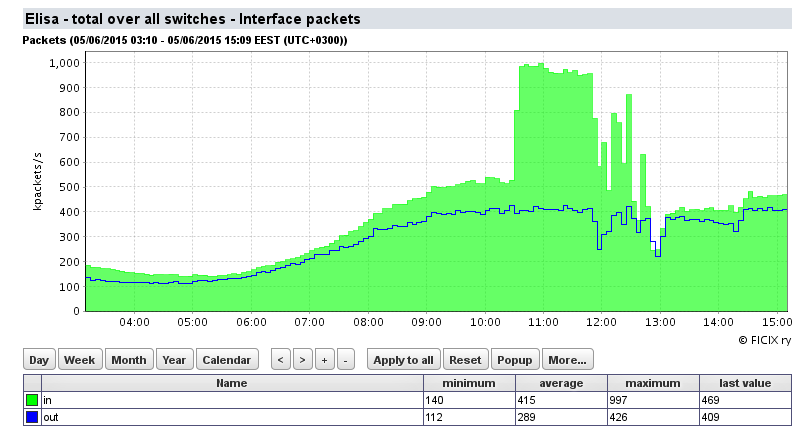The height and width of the screenshot is (439, 796).
Task: Click the 'out' minimum value 112
Action: pyautogui.click(x=434, y=417)
